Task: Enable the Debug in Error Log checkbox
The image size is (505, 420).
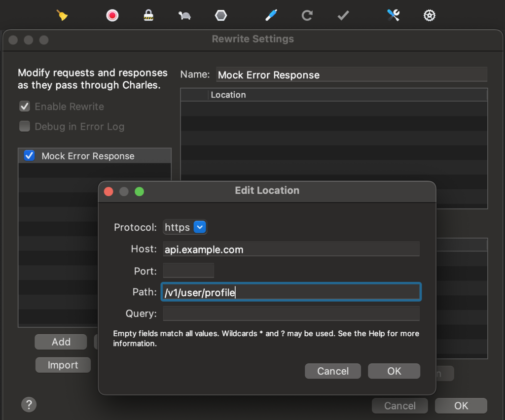Action: pyautogui.click(x=25, y=127)
